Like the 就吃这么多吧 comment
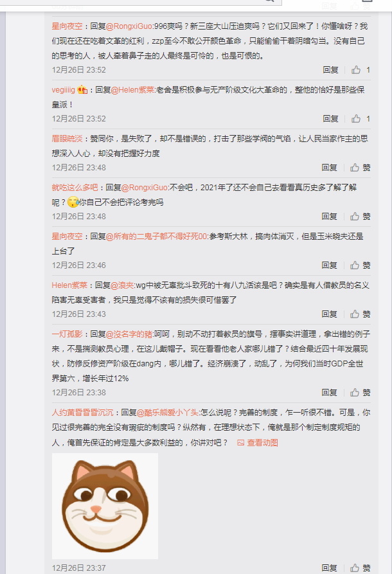 click(360, 217)
